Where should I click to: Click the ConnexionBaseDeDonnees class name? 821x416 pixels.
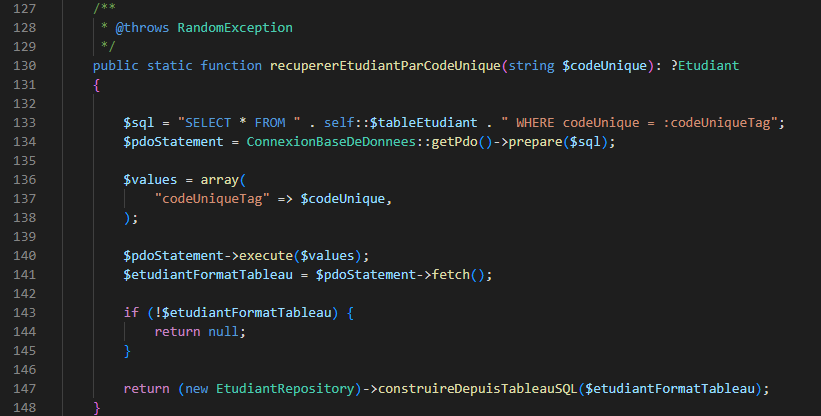(331, 142)
